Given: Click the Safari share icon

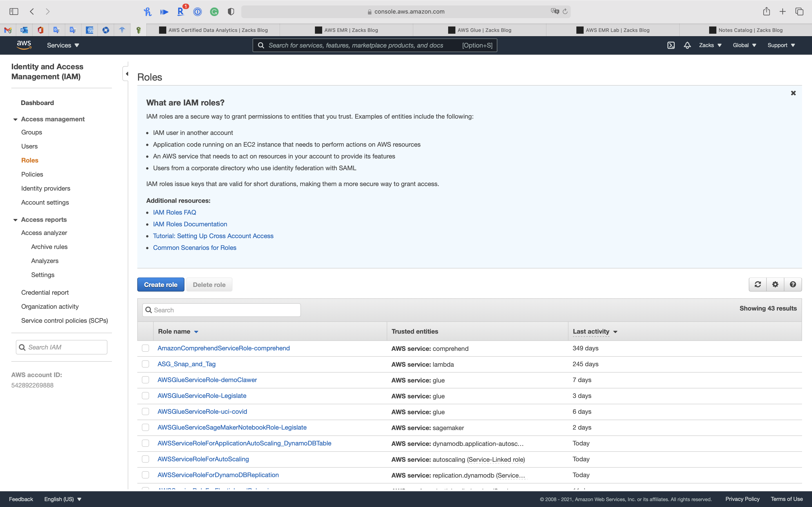Looking at the screenshot, I should pos(766,12).
